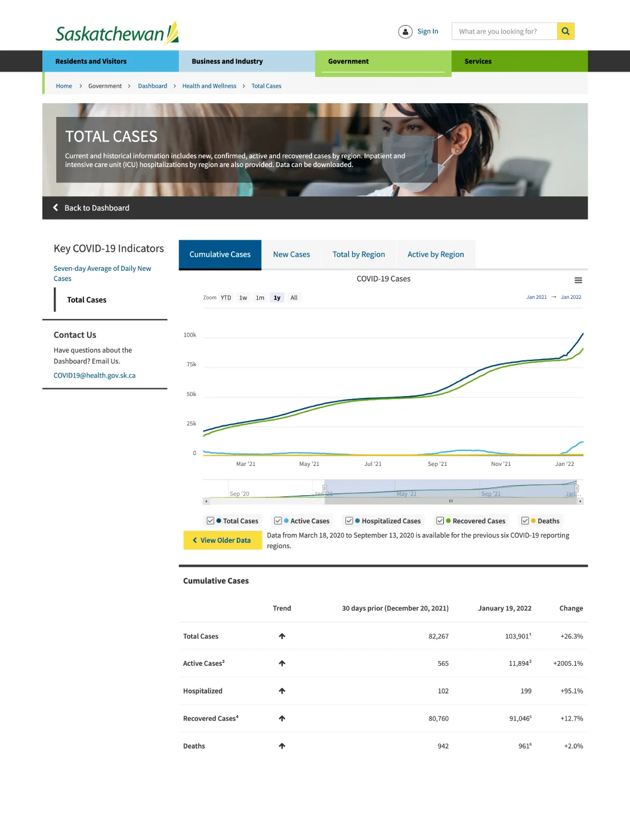Viewport: 630px width, 840px height.
Task: Uncheck the Deaths series checkbox
Action: tap(524, 520)
